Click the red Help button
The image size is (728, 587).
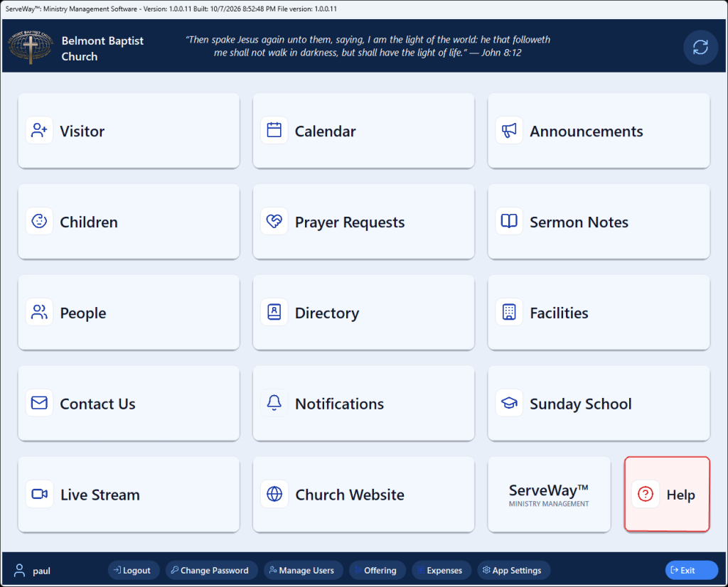(x=667, y=494)
